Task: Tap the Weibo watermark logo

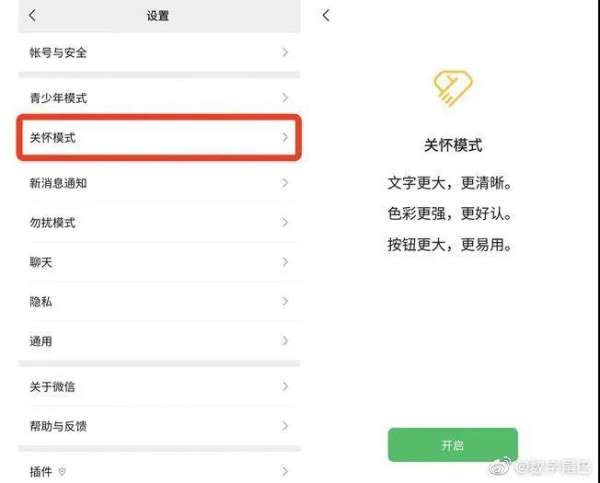Action: pos(500,467)
